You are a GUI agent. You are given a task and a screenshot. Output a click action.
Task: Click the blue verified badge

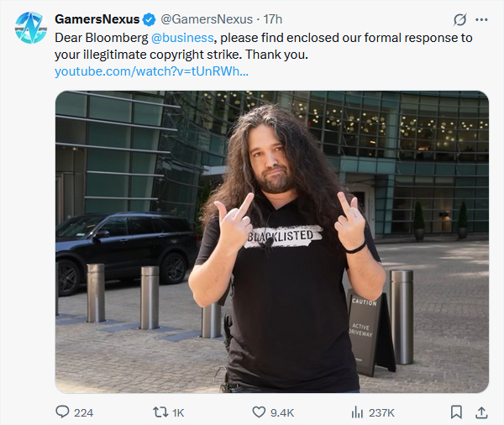click(x=149, y=19)
